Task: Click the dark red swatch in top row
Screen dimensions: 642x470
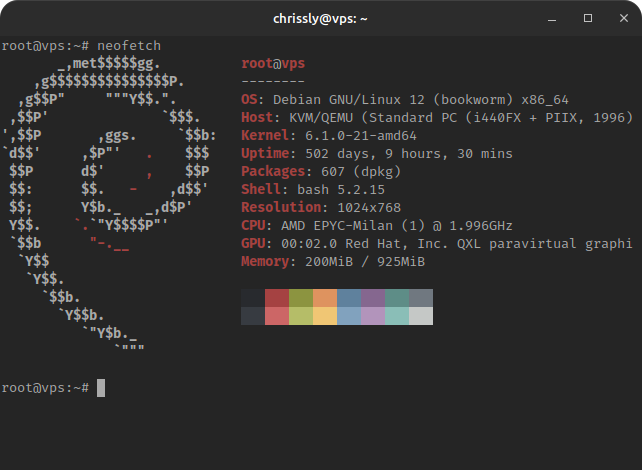Action: (x=277, y=298)
